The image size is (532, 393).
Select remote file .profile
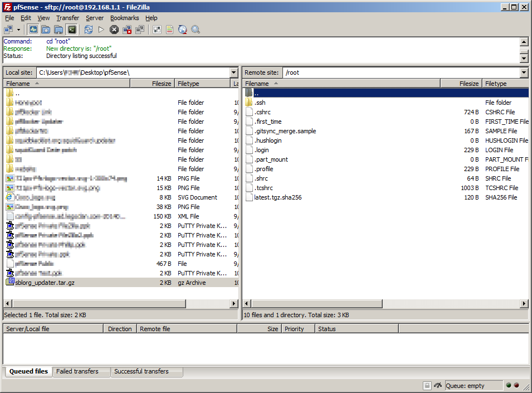pyautogui.click(x=263, y=169)
